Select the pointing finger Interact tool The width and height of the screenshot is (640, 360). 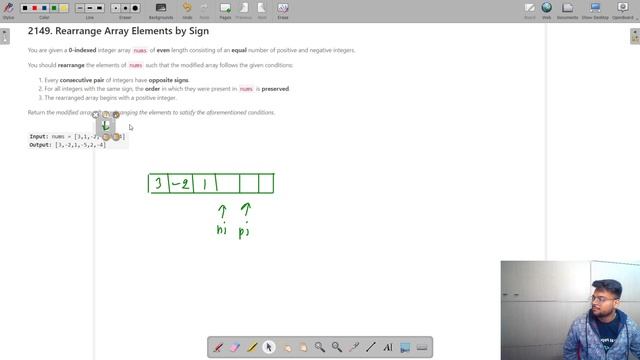tap(286, 347)
